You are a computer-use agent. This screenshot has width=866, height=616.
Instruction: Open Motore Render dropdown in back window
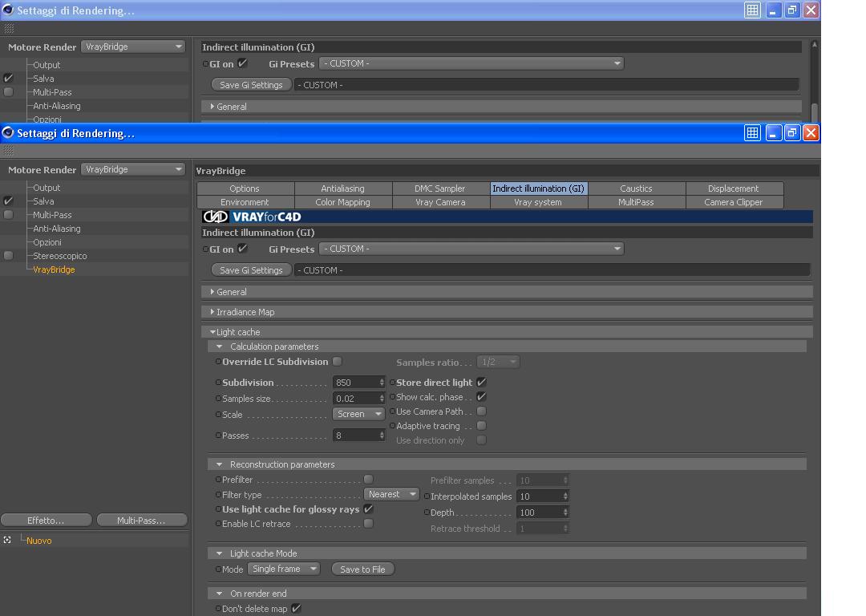click(132, 47)
